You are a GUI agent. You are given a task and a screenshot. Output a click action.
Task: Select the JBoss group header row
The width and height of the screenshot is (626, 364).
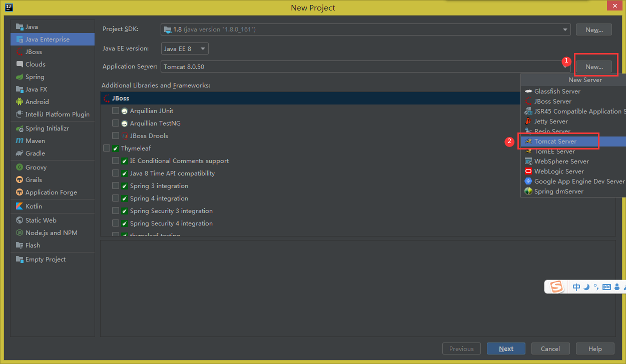310,98
